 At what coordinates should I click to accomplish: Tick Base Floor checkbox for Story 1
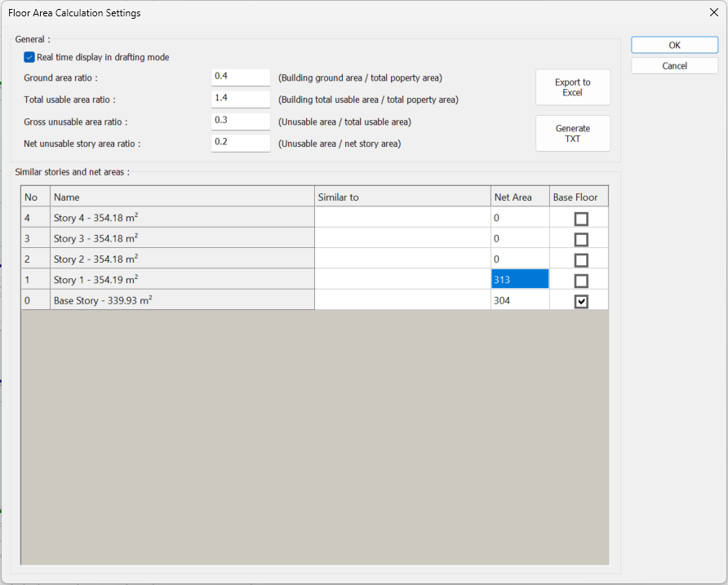click(580, 281)
